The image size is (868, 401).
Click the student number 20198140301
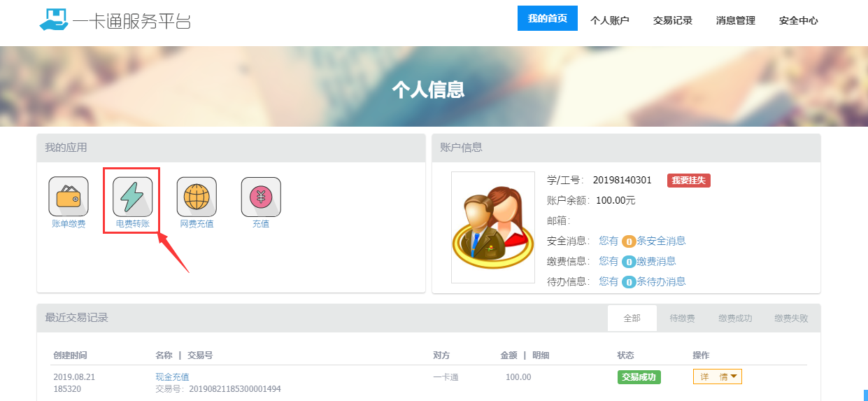pos(622,180)
